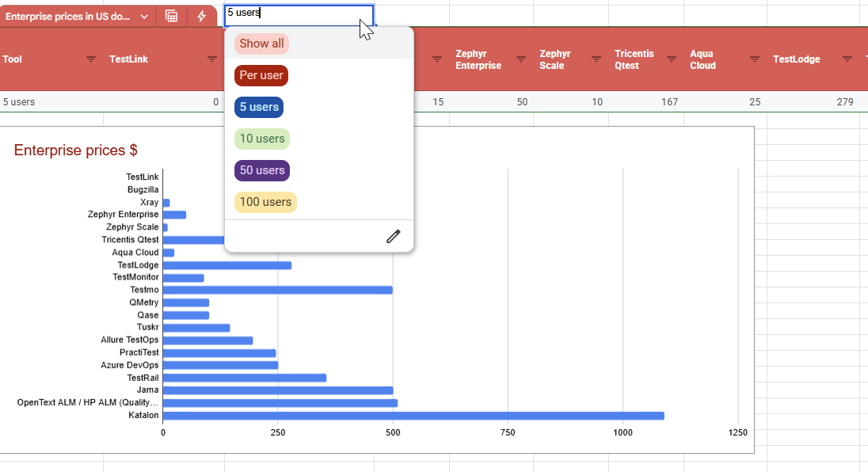
Task: Open filter for Aqua Cloud column
Action: pyautogui.click(x=755, y=59)
